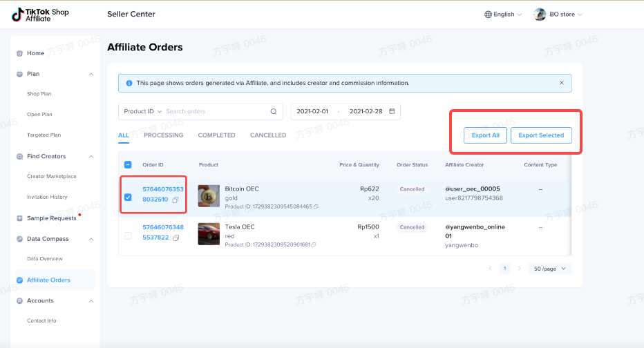Open the BO store profile avatar
The width and height of the screenshot is (644, 348).
click(540, 14)
